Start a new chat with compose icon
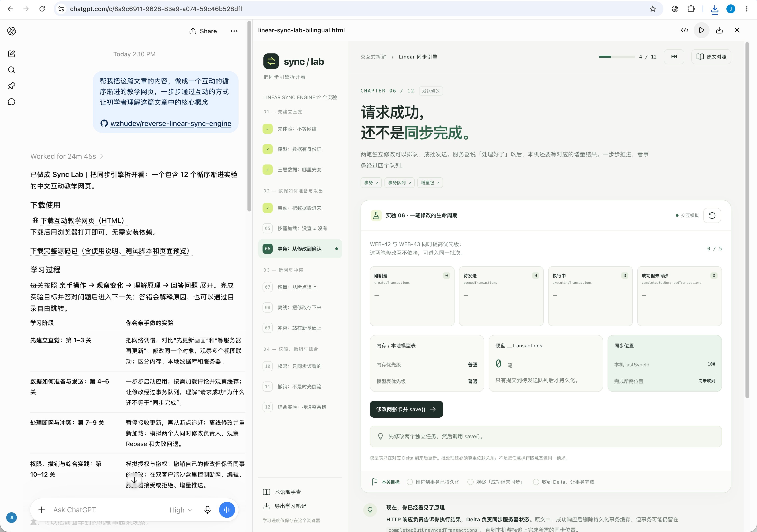The height and width of the screenshot is (532, 757). tap(12, 54)
